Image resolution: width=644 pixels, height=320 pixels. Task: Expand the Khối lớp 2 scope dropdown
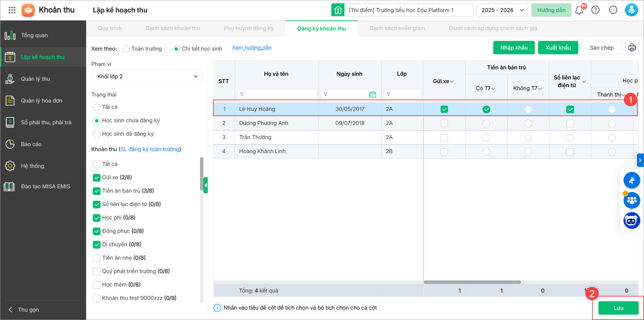[147, 76]
